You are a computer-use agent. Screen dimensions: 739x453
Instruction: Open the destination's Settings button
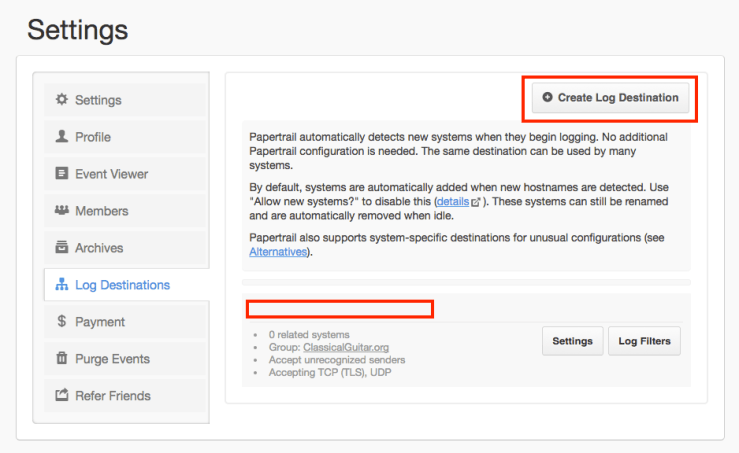(572, 341)
